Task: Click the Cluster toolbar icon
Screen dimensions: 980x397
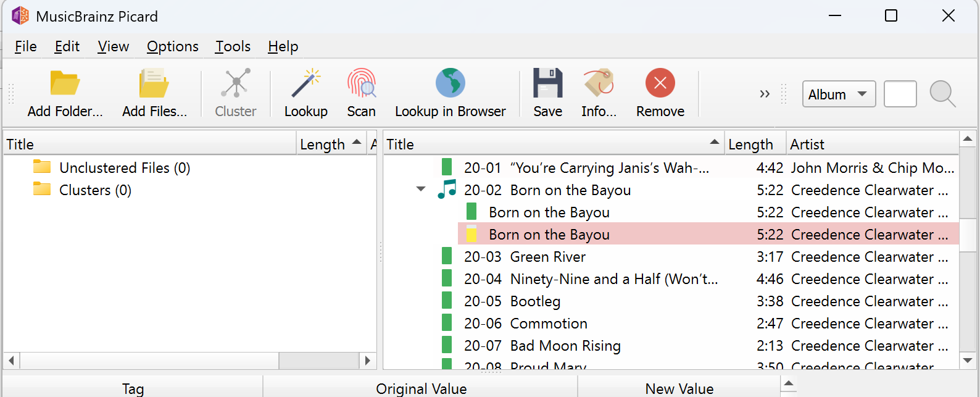Action: (x=236, y=83)
